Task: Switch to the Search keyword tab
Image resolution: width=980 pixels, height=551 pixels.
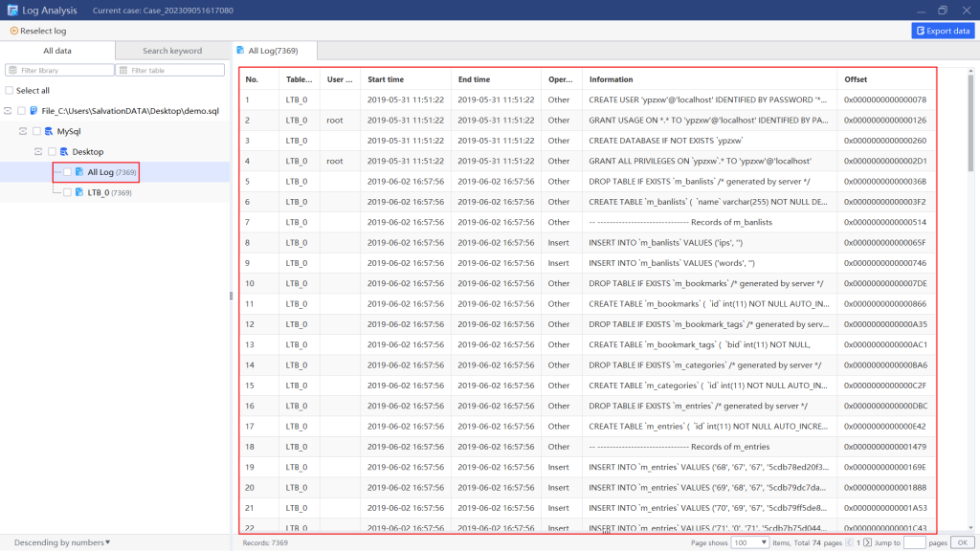Action: [172, 51]
